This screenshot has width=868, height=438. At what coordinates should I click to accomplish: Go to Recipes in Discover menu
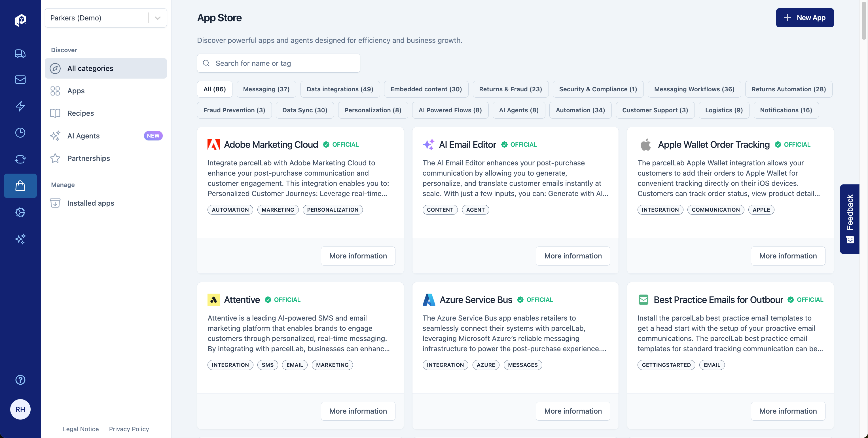(x=80, y=113)
